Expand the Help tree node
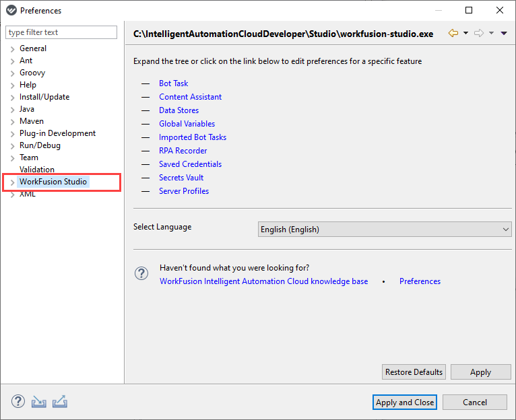The width and height of the screenshot is (516, 420). 13,85
